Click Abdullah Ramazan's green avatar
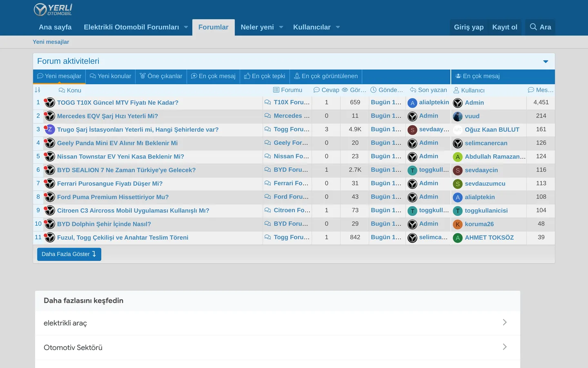This screenshot has height=368, width=588. click(x=458, y=157)
